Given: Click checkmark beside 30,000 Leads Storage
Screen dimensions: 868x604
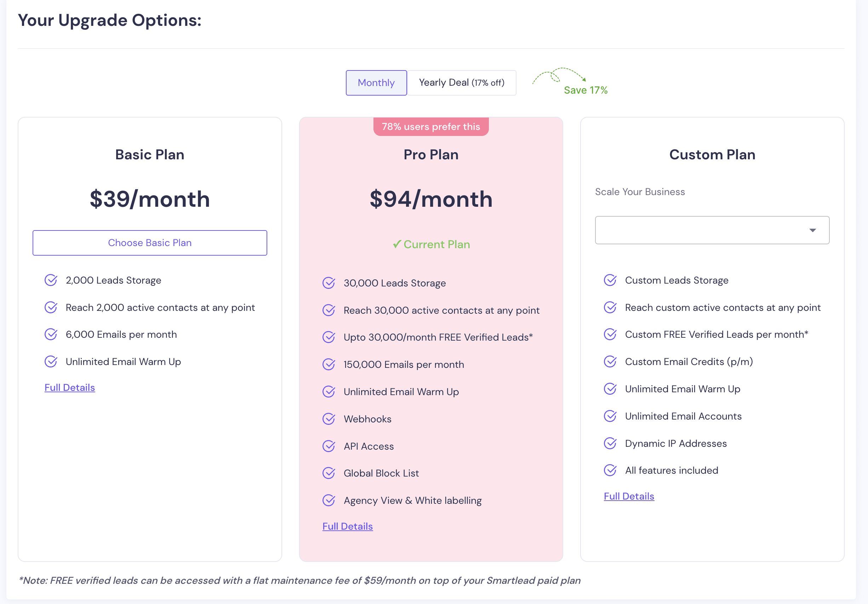Looking at the screenshot, I should [329, 283].
